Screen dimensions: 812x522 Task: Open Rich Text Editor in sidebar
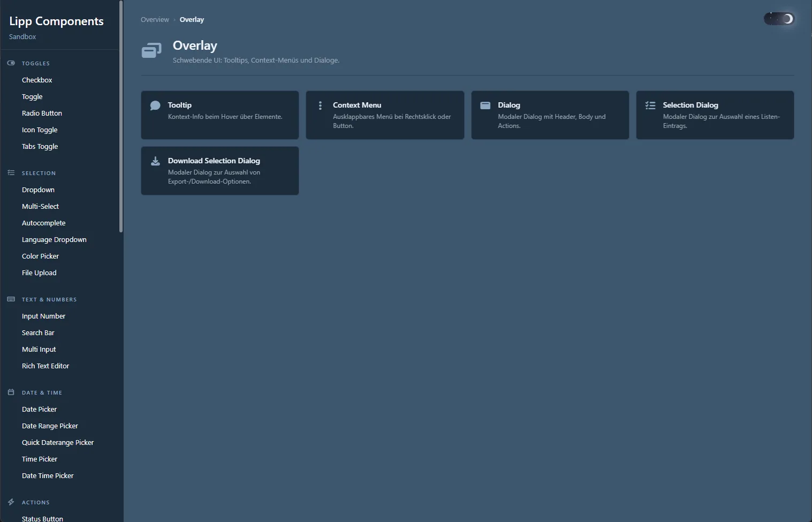[x=45, y=366]
